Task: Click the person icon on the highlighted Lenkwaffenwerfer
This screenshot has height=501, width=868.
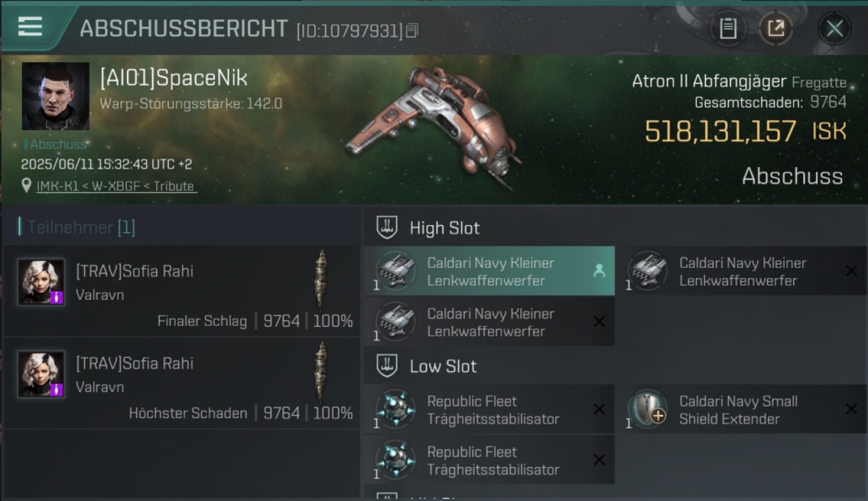Action: (x=599, y=271)
